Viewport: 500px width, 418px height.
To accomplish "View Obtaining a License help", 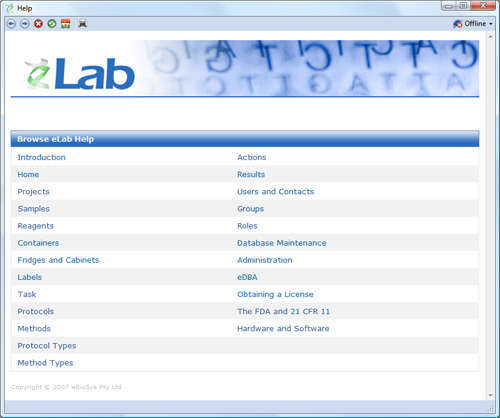I will point(275,294).
